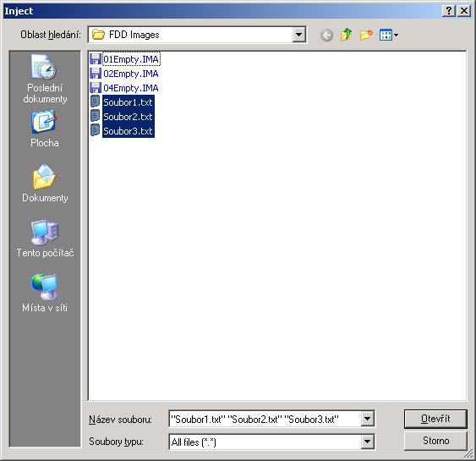Create a new folder icon

(366, 35)
